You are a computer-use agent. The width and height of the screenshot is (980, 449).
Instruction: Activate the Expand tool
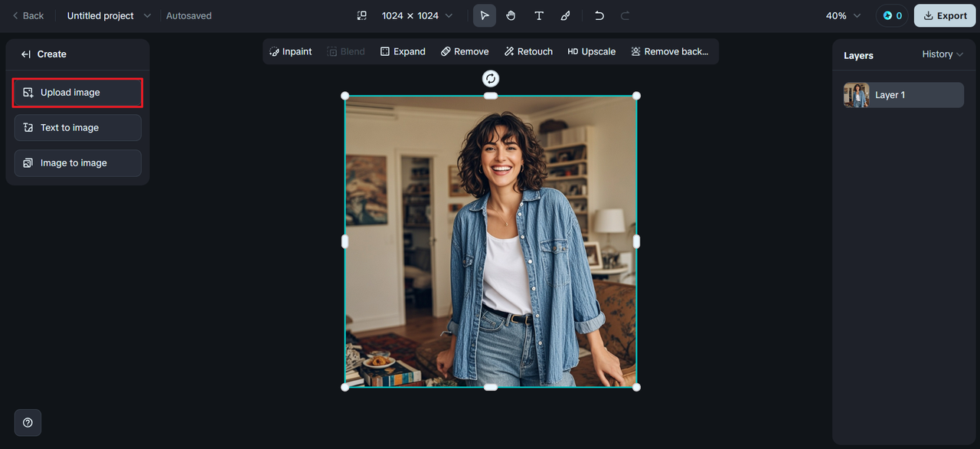(x=403, y=51)
